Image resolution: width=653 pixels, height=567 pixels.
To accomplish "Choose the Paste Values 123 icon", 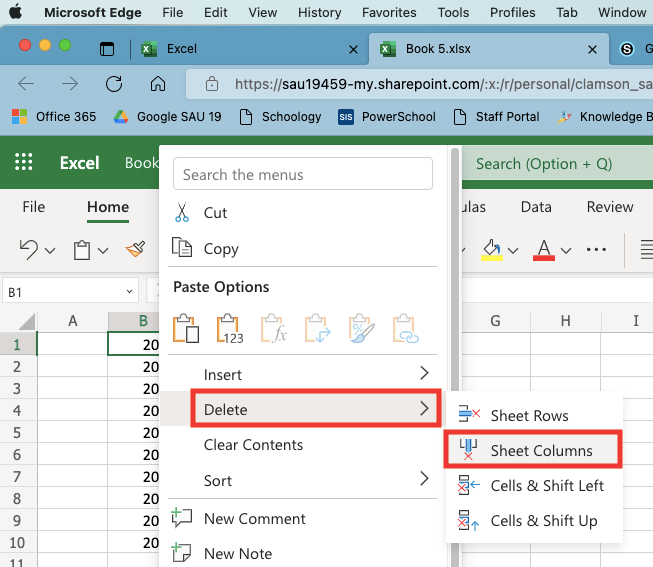I will (x=230, y=329).
